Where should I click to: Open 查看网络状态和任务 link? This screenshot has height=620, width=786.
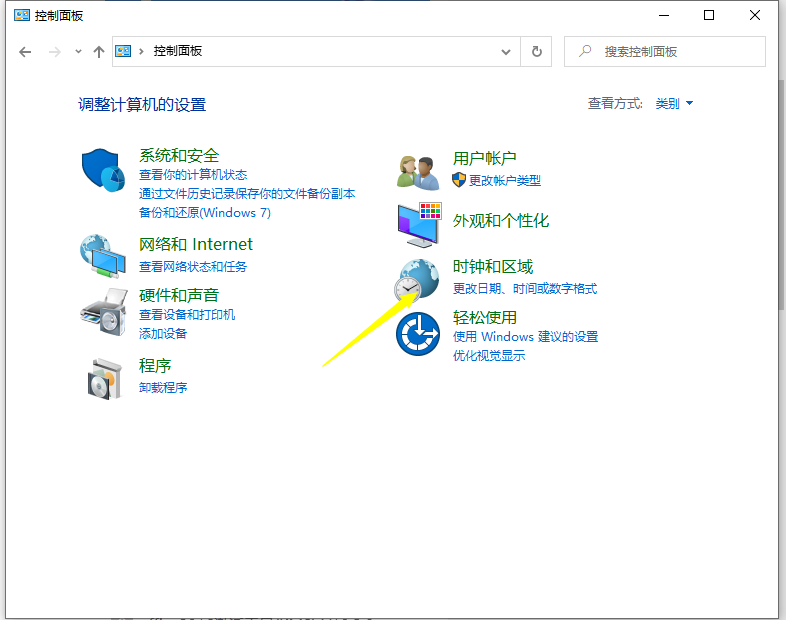pos(193,267)
